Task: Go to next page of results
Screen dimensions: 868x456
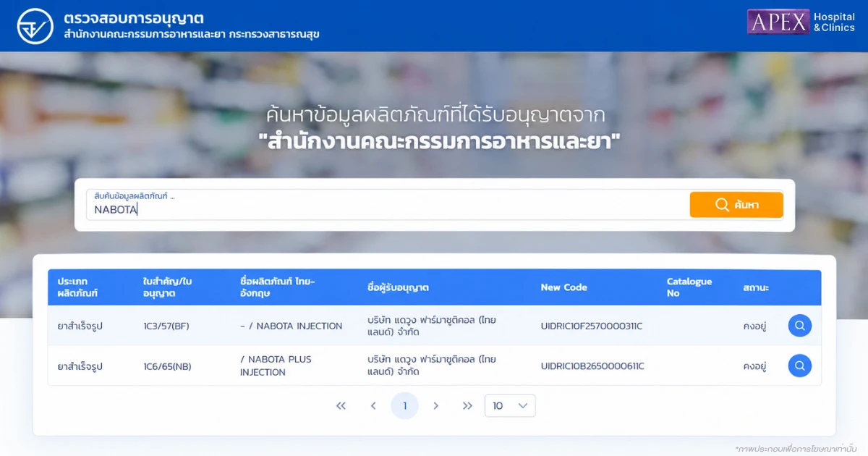Action: pyautogui.click(x=435, y=406)
